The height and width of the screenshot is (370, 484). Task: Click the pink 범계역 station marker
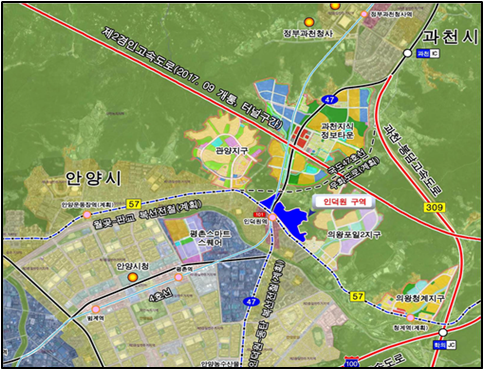(96, 309)
